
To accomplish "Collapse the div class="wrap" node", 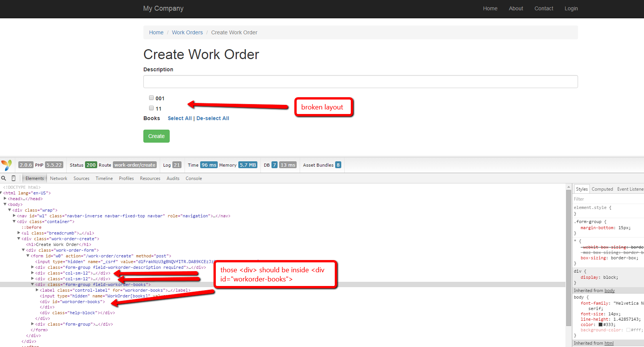I will coord(10,210).
